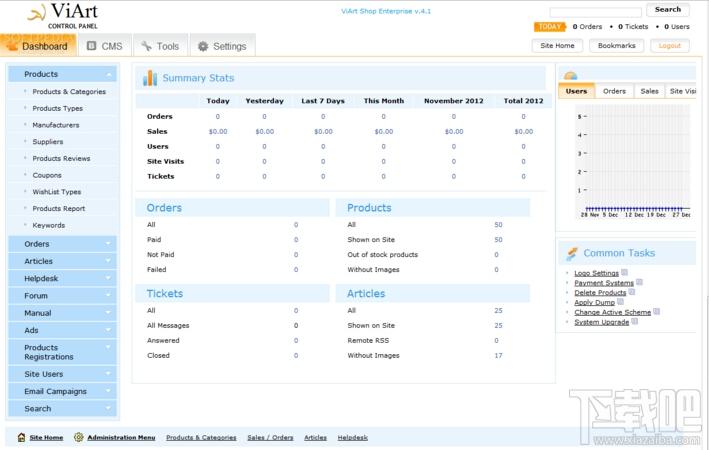The image size is (709, 450).
Task: Focus the top search input field
Action: tap(596, 11)
